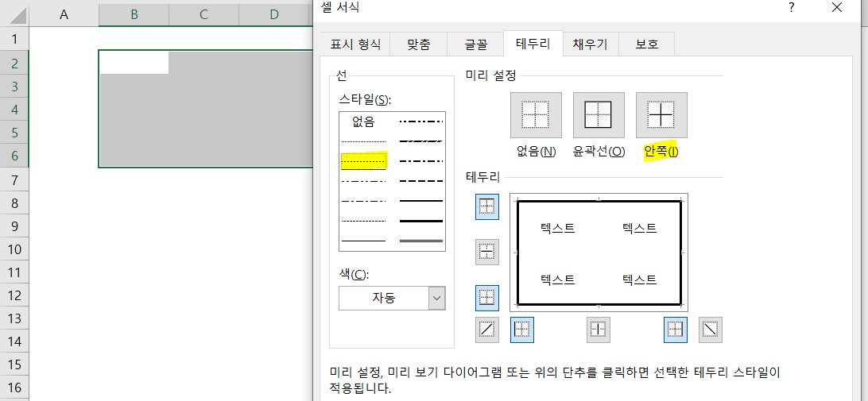Toggle the inside vertical border button
The image size is (868, 401).
coord(599,330)
